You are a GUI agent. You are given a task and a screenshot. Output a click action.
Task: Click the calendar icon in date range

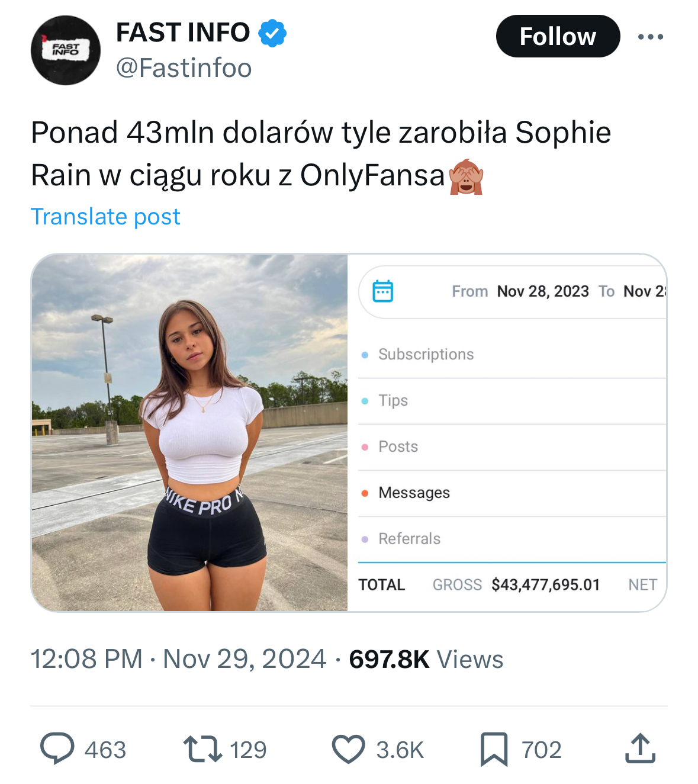coord(382,291)
